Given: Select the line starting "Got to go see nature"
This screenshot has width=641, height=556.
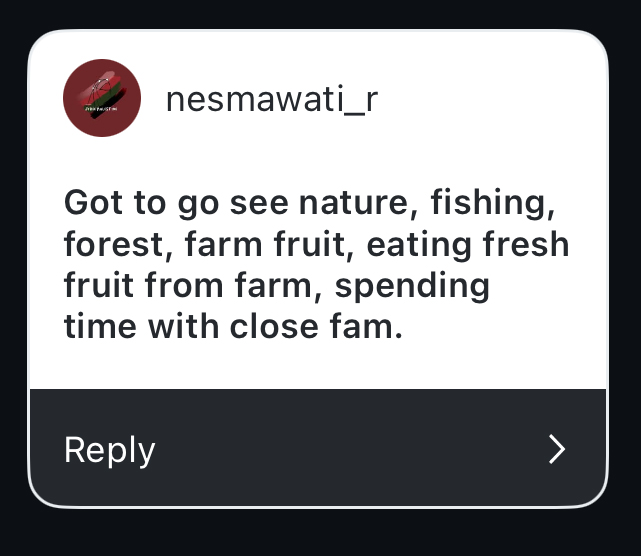Looking at the screenshot, I should pos(309,203).
